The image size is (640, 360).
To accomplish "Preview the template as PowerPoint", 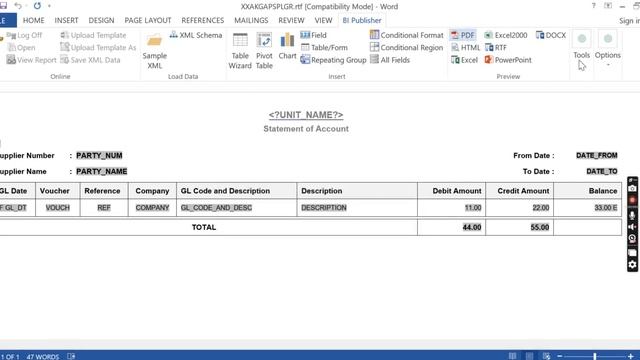I will coord(508,60).
